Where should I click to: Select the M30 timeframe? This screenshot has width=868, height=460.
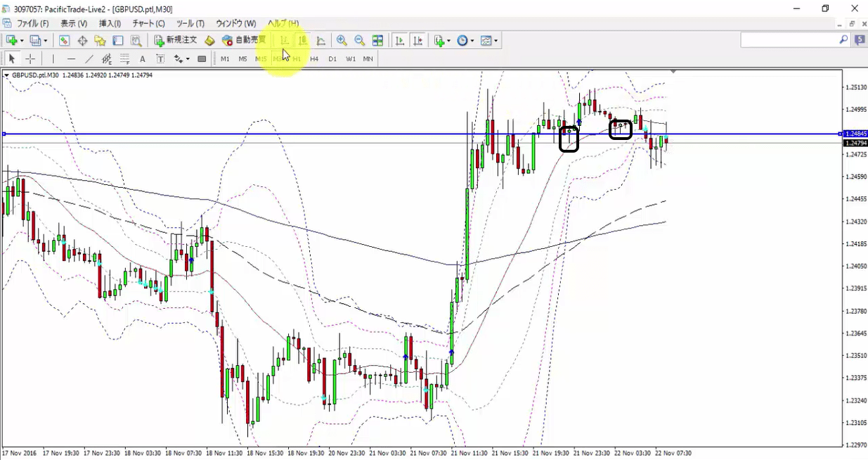tap(279, 59)
